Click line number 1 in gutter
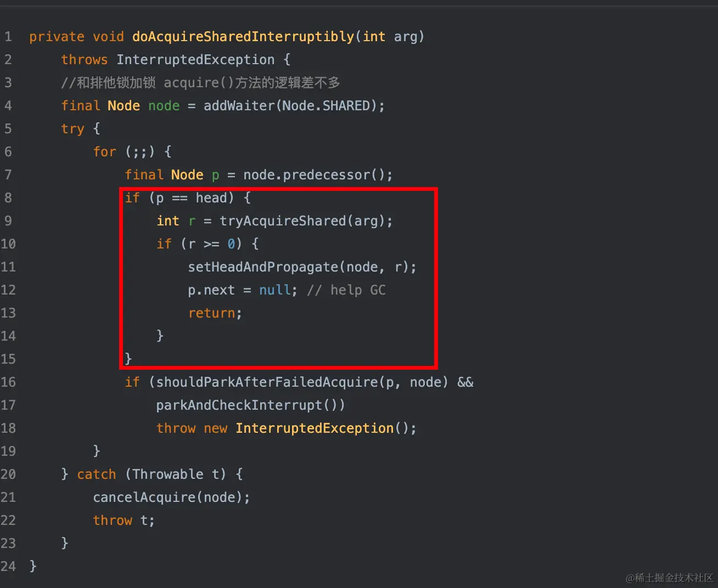 tap(8, 37)
